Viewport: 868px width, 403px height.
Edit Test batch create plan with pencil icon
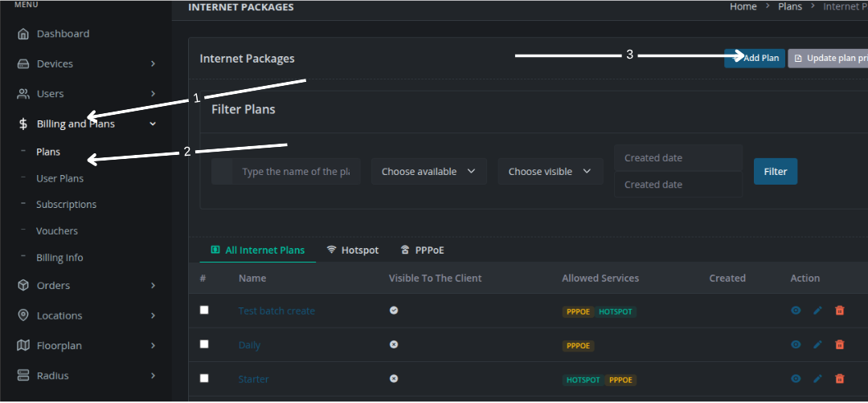[817, 311]
